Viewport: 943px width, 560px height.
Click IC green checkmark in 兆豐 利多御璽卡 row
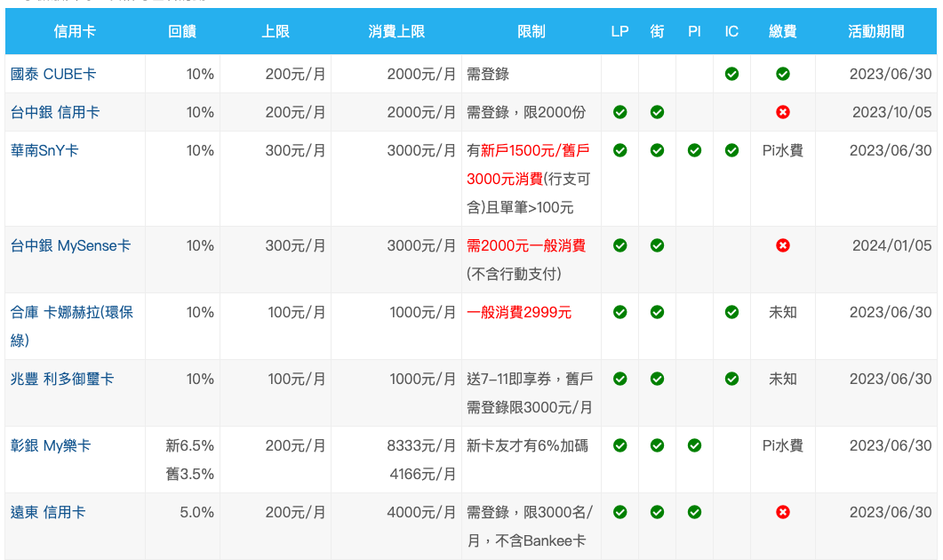point(731,379)
